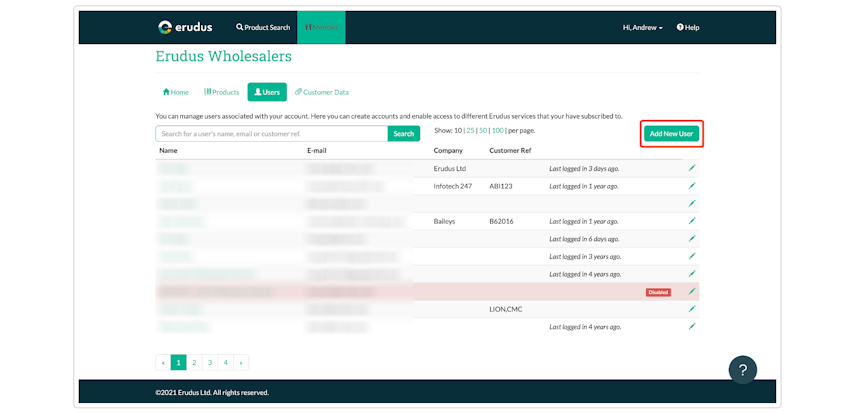This screenshot has height=412, width=858.
Task: Go to next page arrow in pagination
Action: (241, 362)
